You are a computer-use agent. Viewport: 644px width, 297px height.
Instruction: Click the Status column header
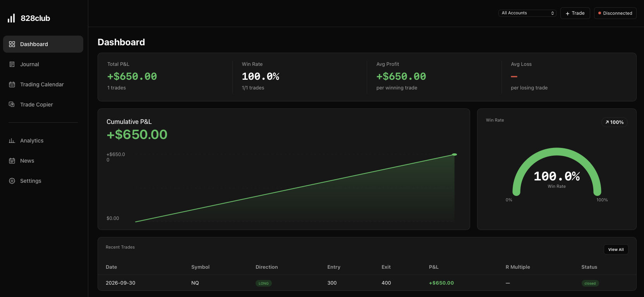click(589, 267)
